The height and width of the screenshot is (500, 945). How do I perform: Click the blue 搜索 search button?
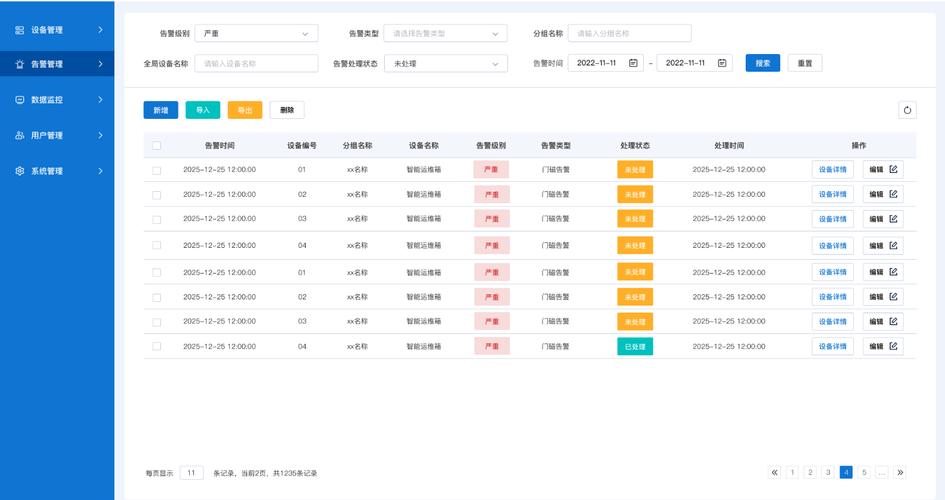click(763, 63)
